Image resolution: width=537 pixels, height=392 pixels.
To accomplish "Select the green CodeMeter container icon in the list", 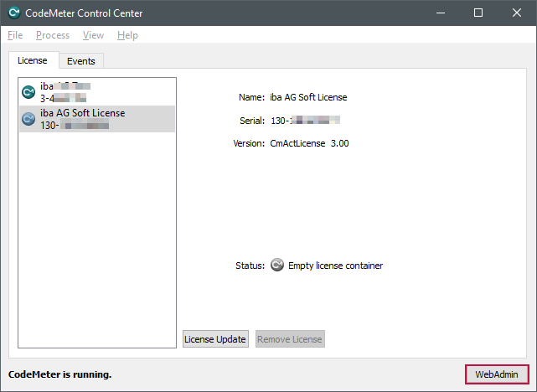I will coord(28,92).
